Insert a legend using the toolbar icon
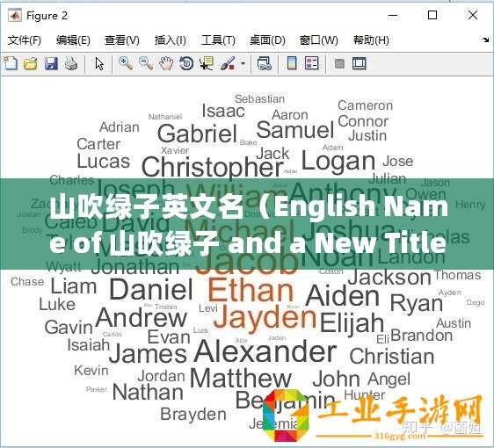Viewport: 494px width, 448px height. [311, 63]
